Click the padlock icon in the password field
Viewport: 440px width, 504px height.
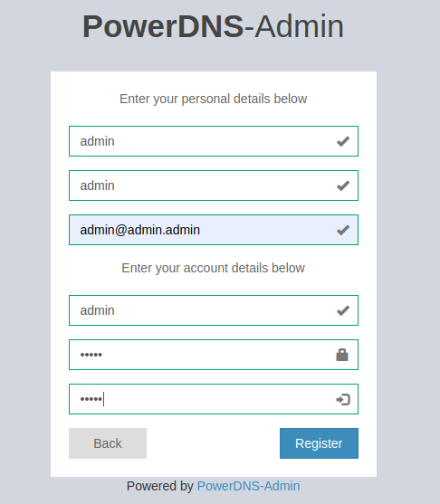point(342,355)
